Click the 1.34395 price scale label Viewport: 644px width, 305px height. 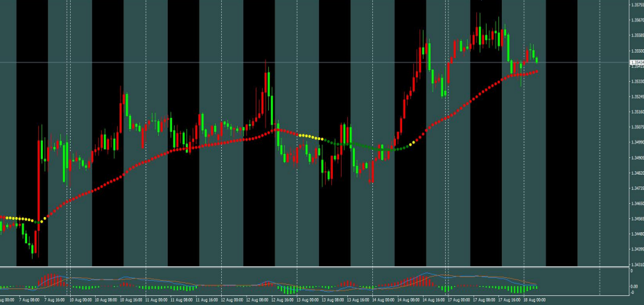[x=638, y=249]
